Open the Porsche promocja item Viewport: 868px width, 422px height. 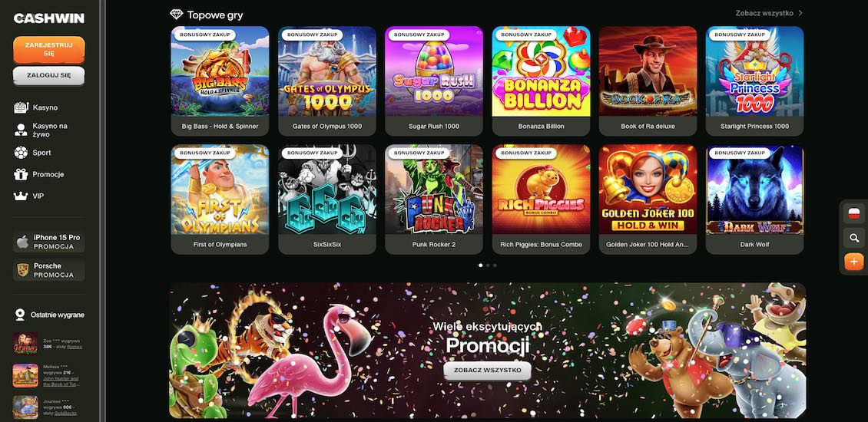point(49,270)
